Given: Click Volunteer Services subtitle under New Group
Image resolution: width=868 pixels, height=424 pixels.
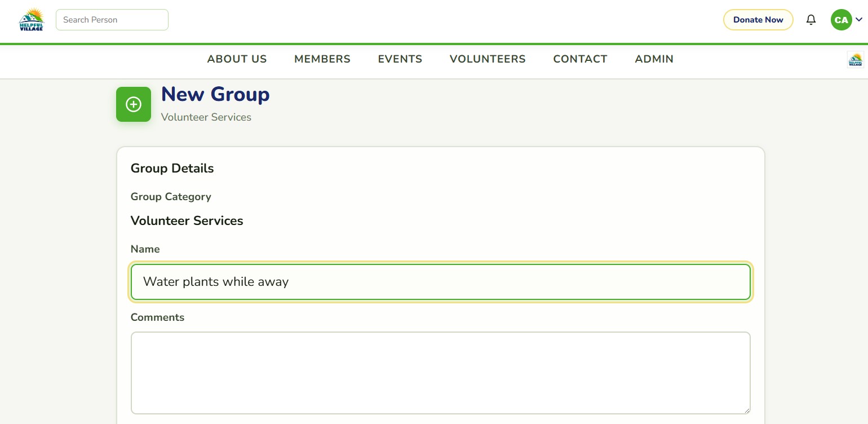Looking at the screenshot, I should (x=206, y=117).
